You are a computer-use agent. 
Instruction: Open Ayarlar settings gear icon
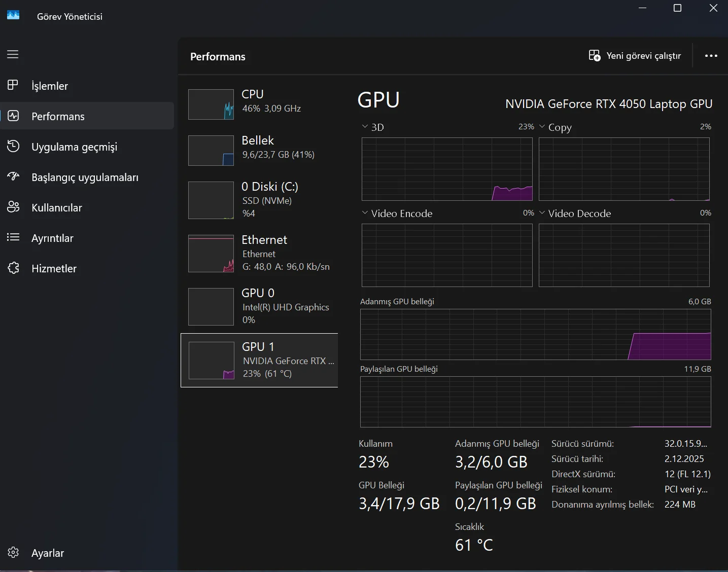point(13,553)
